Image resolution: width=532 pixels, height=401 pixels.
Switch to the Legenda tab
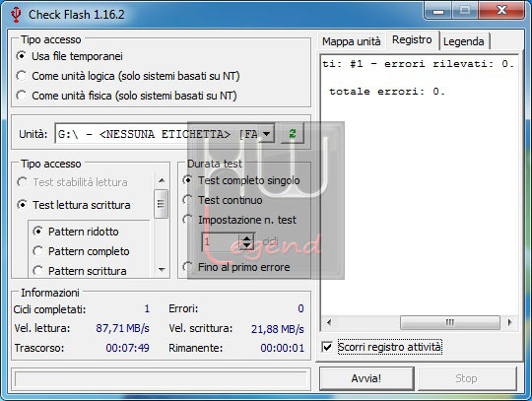coord(463,41)
